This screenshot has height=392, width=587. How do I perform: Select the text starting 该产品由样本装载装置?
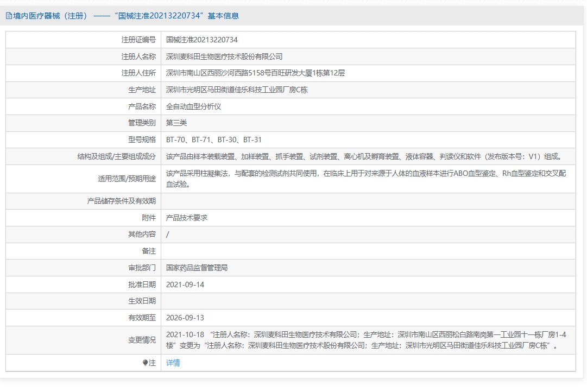point(365,156)
